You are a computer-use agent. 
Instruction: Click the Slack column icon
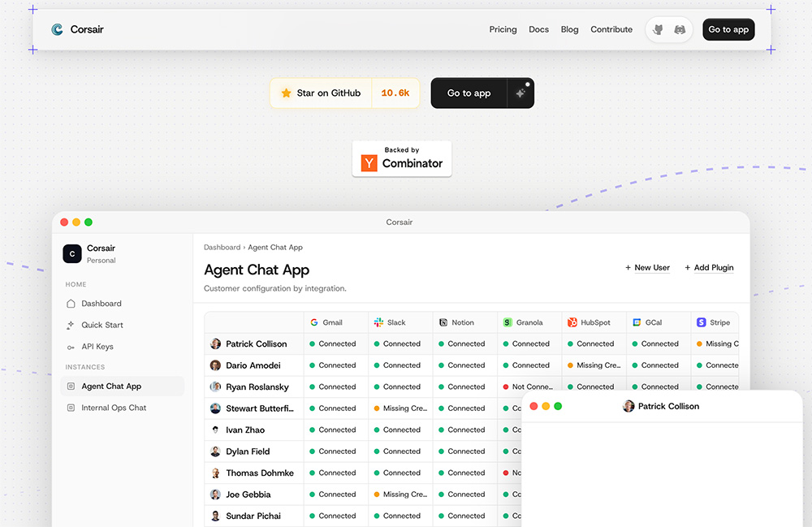[378, 322]
